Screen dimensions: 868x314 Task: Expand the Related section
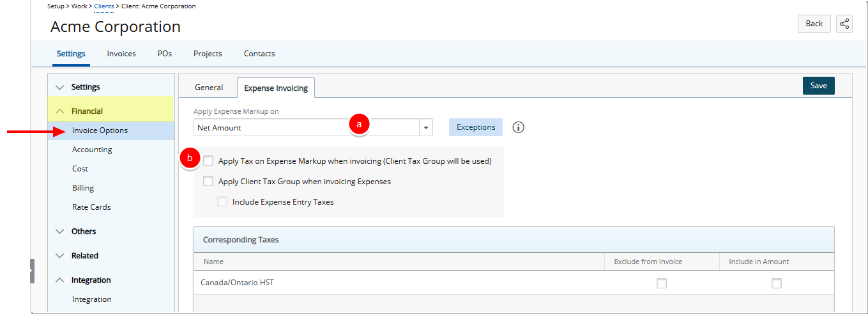pyautogui.click(x=60, y=256)
